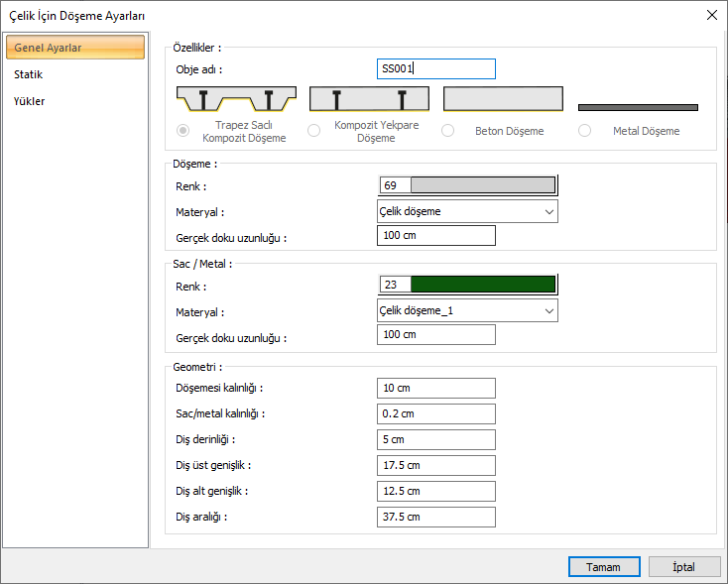Click the Obje adı text field
728x584 pixels.
pyautogui.click(x=436, y=68)
